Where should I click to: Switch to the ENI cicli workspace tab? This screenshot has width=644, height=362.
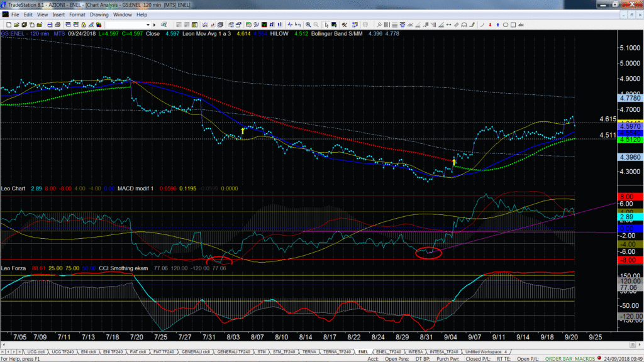pyautogui.click(x=88, y=352)
